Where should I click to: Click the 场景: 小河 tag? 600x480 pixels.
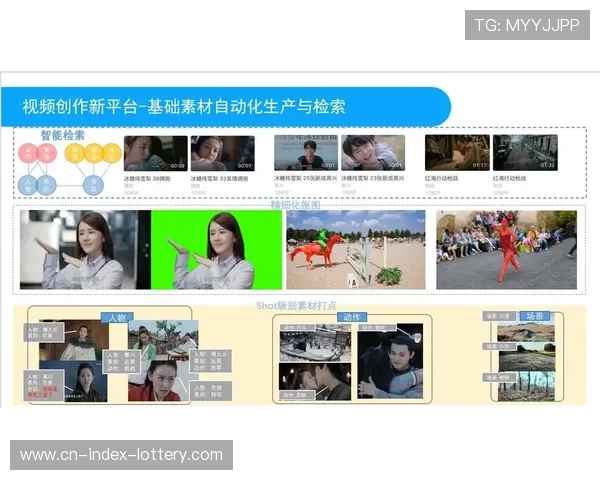click(499, 346)
